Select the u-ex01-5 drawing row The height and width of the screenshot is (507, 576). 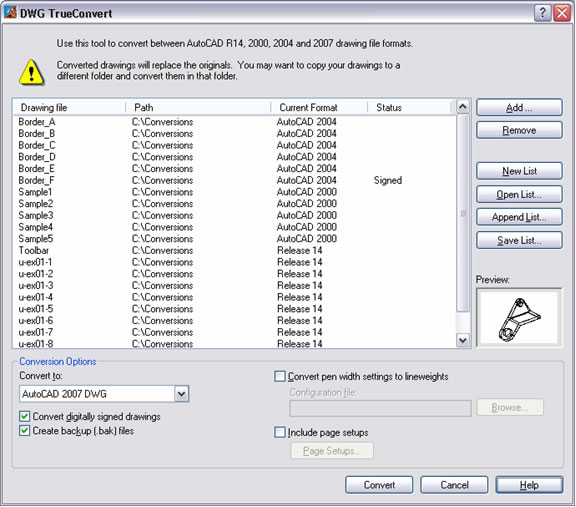[235, 309]
